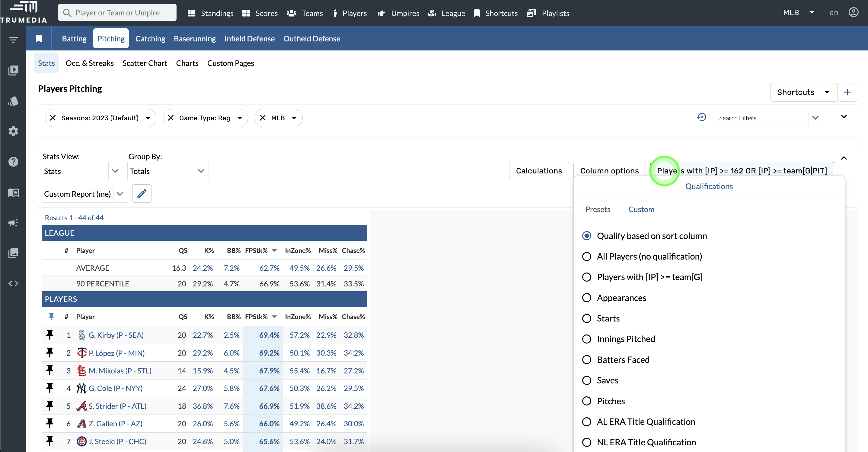Switch to the Custom qualifications tab
The height and width of the screenshot is (452, 868).
click(x=641, y=209)
